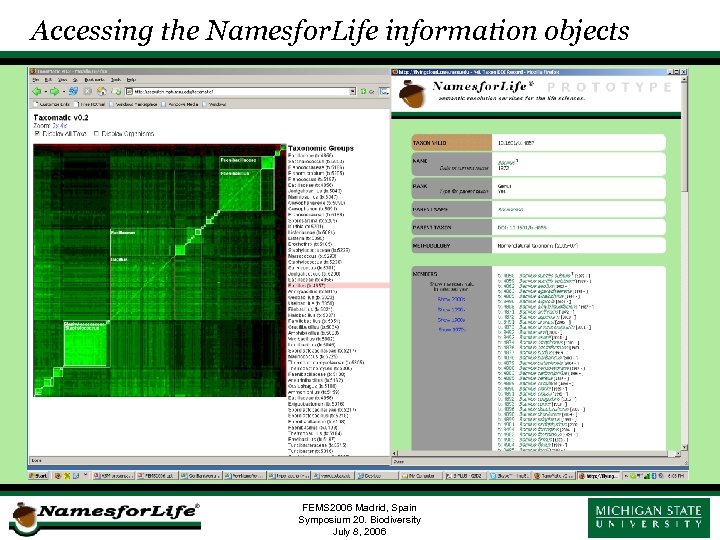The width and height of the screenshot is (720, 540).
Task: Click the parent taxon DOI link
Action: coord(522,227)
